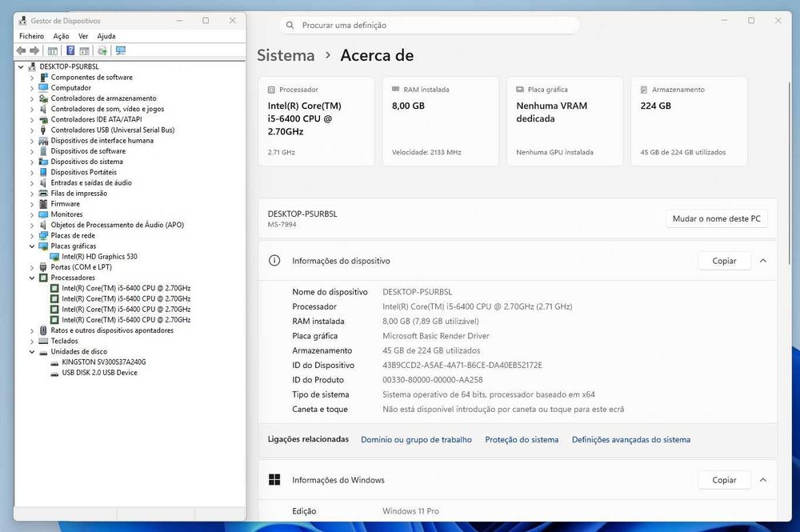The height and width of the screenshot is (532, 800).
Task: Select the Computador category icon
Action: pyautogui.click(x=43, y=88)
